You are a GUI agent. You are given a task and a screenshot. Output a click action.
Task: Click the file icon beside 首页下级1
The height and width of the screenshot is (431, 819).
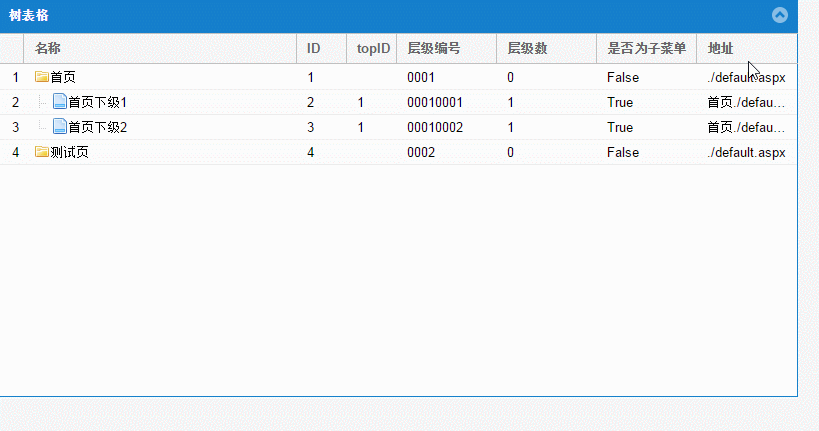click(x=60, y=101)
